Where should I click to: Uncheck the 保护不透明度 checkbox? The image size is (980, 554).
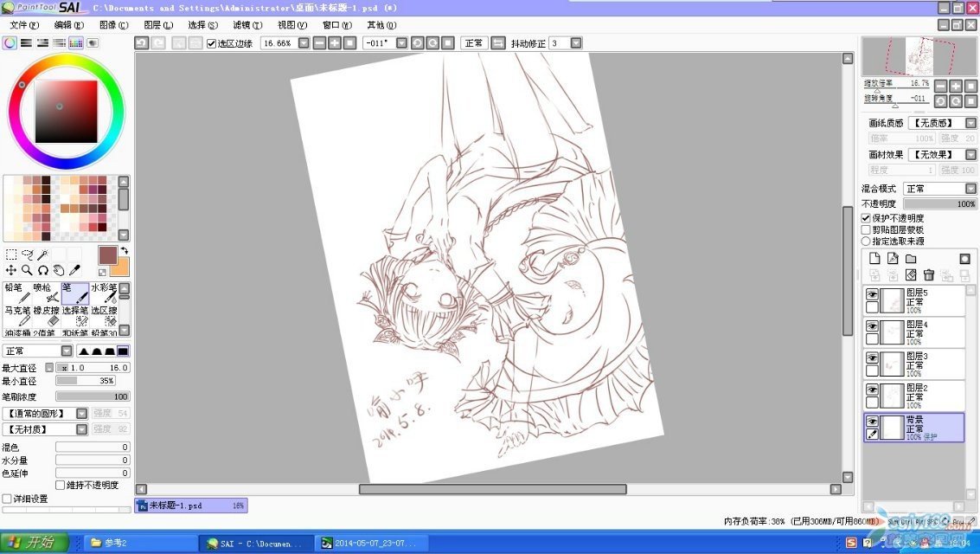[866, 218]
